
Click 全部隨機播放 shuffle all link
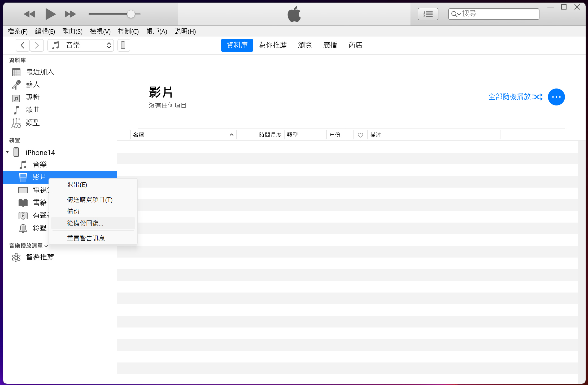click(516, 97)
